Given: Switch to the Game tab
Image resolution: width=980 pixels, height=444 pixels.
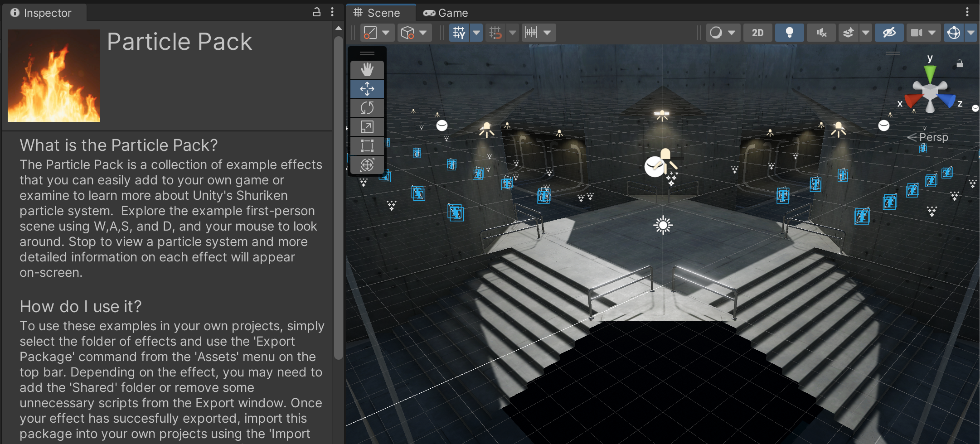Looking at the screenshot, I should pos(446,13).
